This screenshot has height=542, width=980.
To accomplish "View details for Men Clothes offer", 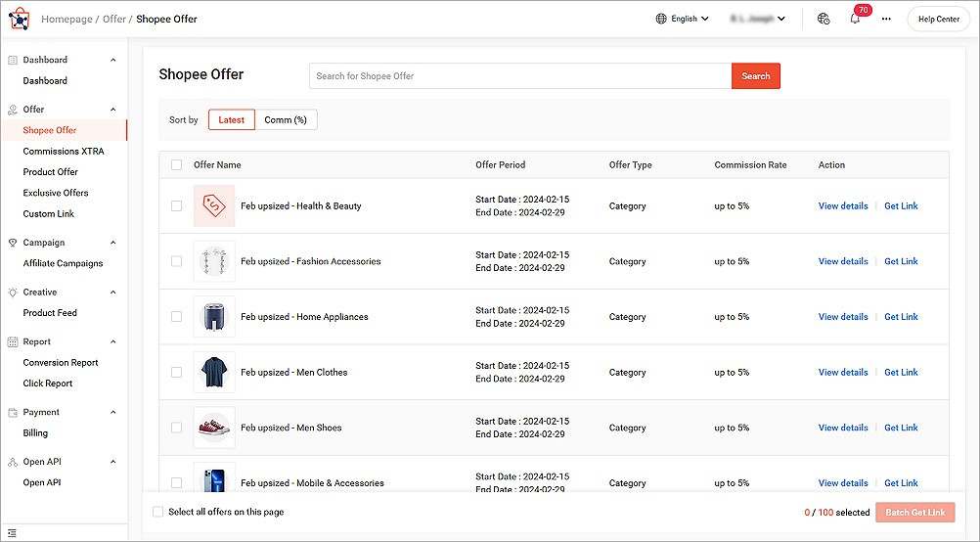I will click(x=843, y=372).
